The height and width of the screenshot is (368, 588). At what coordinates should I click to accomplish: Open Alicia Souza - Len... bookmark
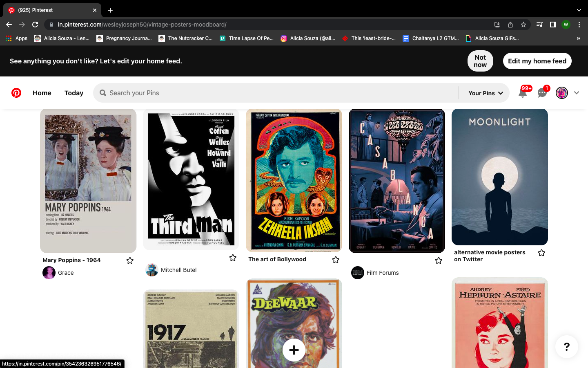(x=62, y=38)
